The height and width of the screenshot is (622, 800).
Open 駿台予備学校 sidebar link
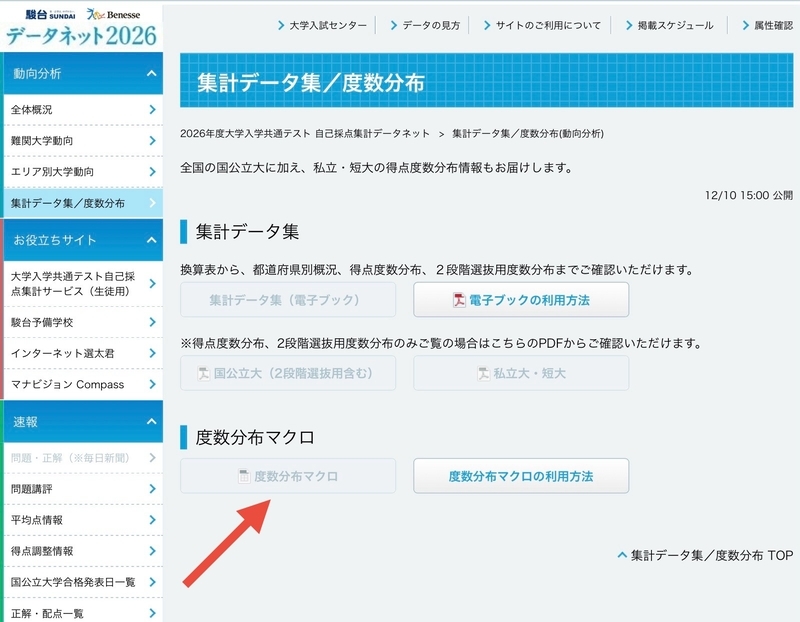[83, 322]
